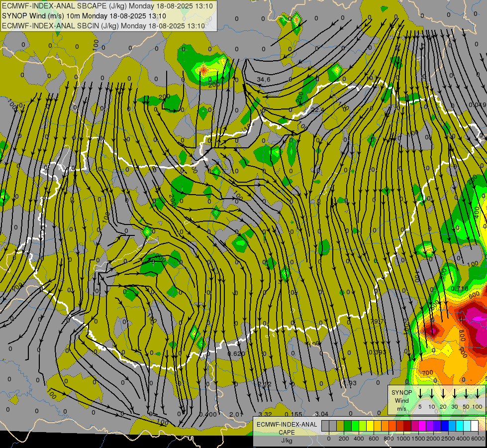
Task: Click the SBCIN title line in header box
Action: (103, 26)
